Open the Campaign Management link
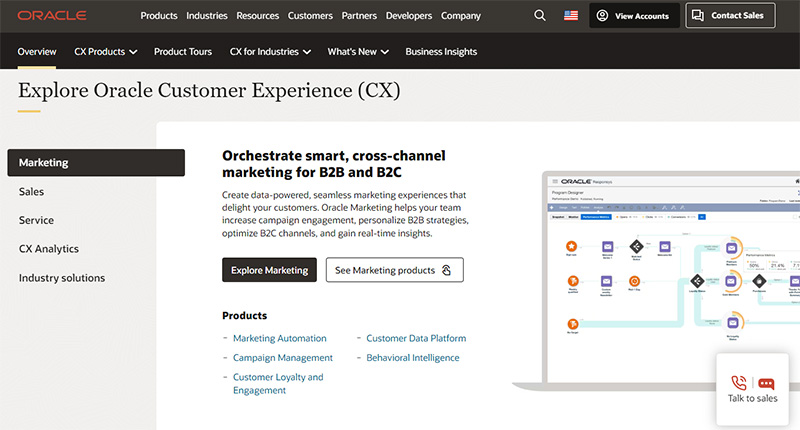 pos(283,358)
